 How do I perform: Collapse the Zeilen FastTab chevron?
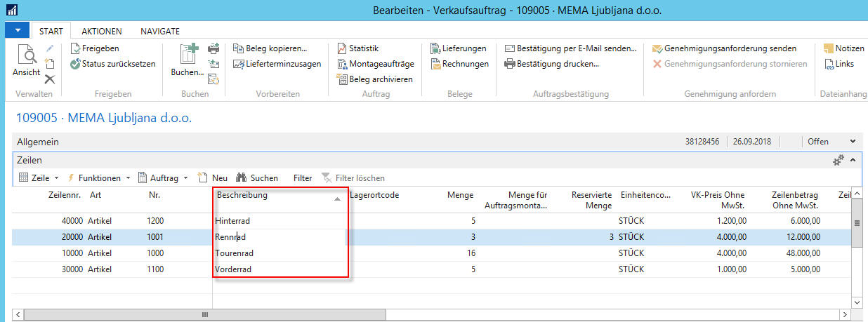(x=853, y=161)
